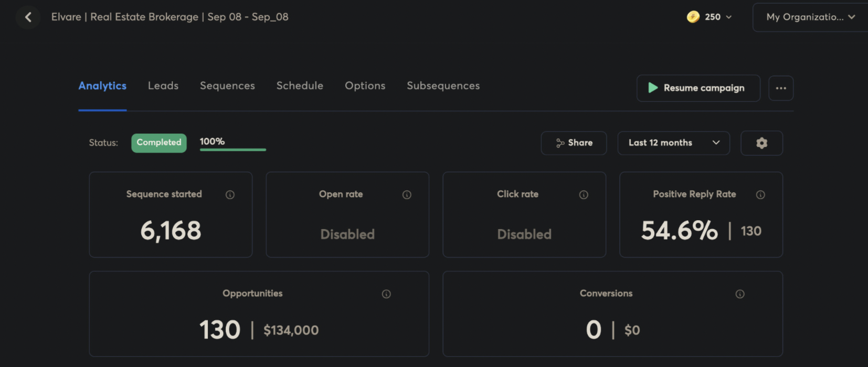The height and width of the screenshot is (367, 868).
Task: Open the Schedule tab
Action: [x=300, y=86]
